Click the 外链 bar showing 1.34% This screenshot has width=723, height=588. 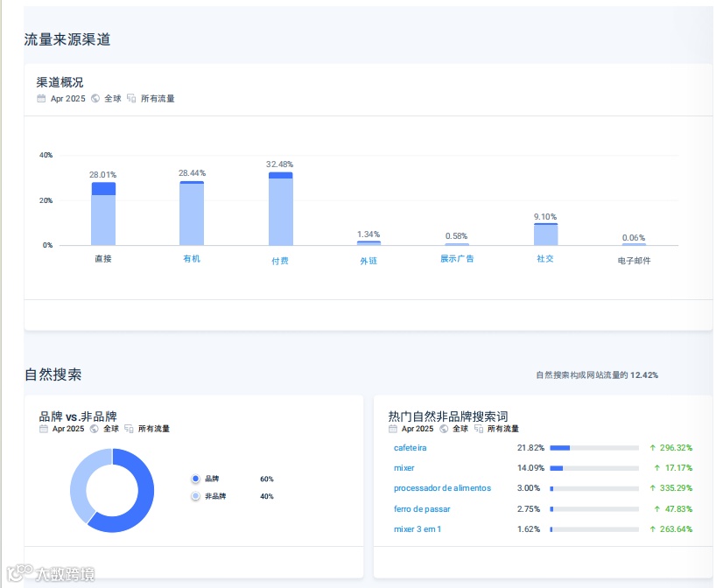tap(369, 243)
